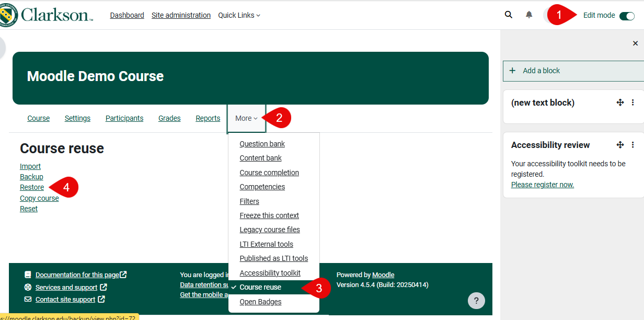644x320 pixels.
Task: Close the block drawer with X
Action: coord(635,43)
